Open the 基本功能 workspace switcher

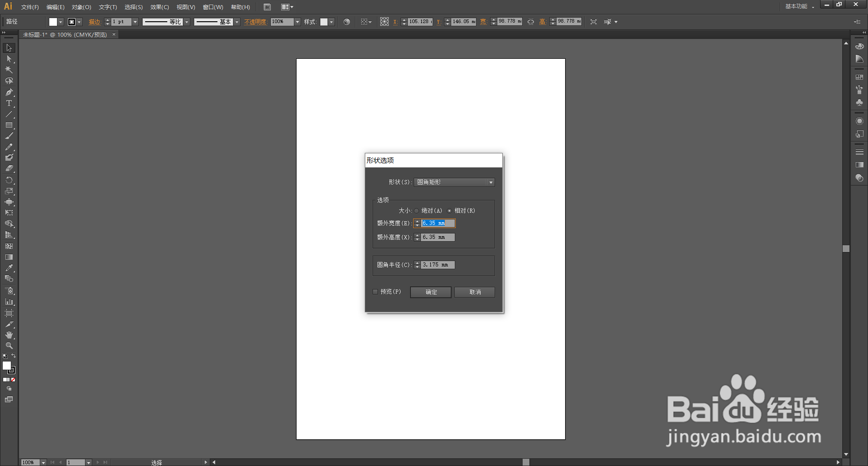coord(800,6)
